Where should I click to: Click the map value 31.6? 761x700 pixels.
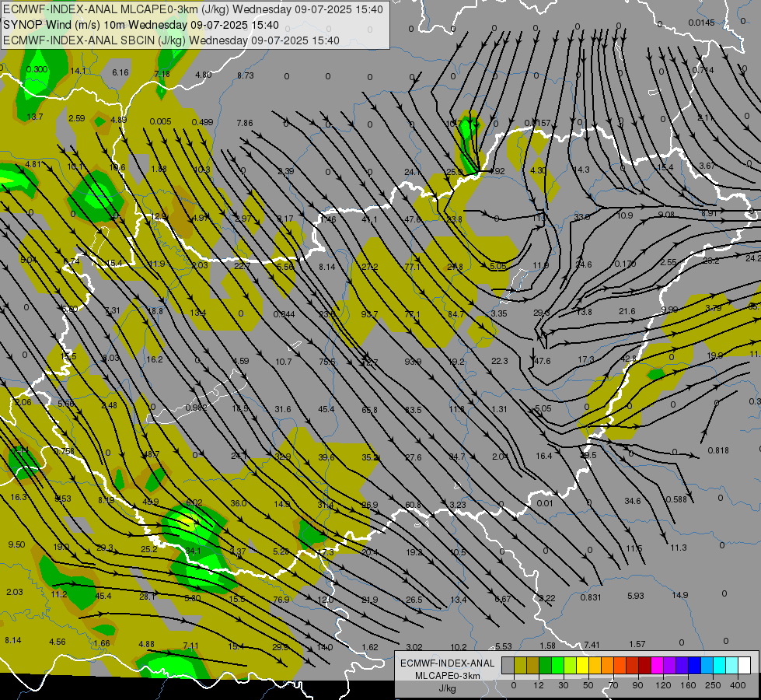(x=283, y=410)
